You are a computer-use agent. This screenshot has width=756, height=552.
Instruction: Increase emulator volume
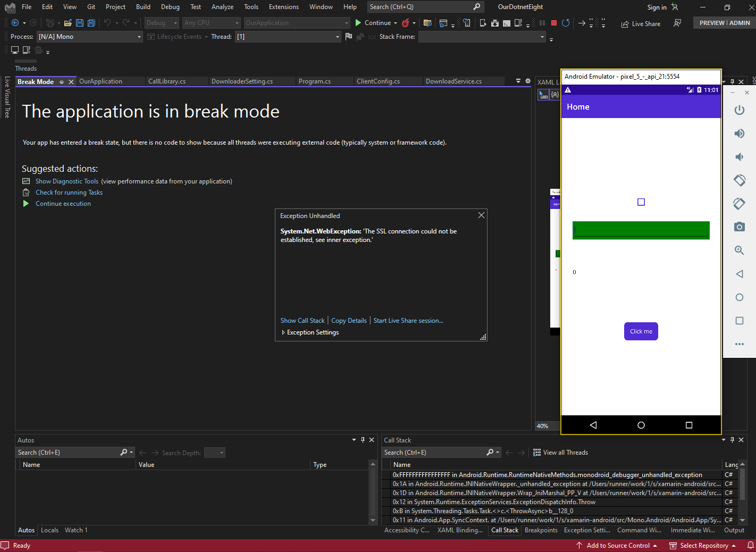pyautogui.click(x=739, y=133)
